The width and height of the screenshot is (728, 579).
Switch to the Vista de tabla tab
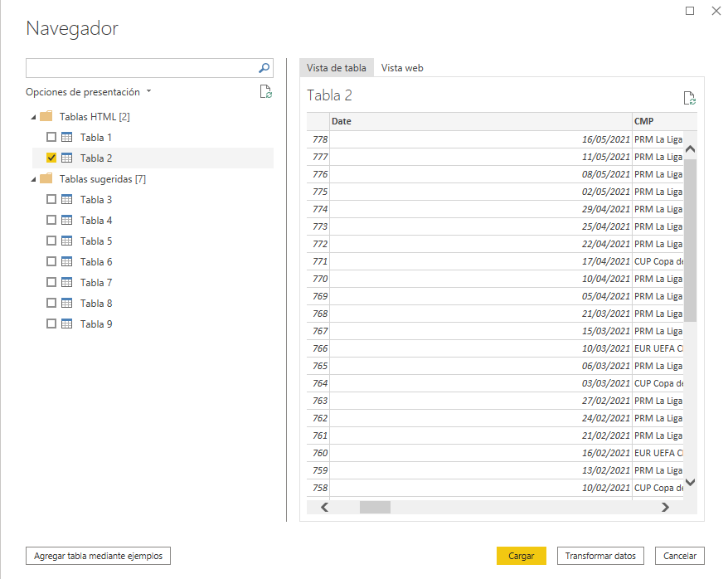tap(336, 68)
